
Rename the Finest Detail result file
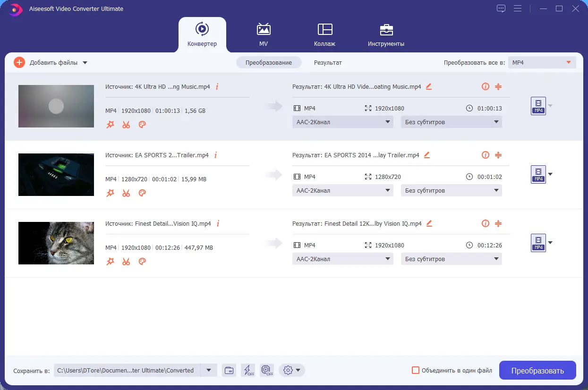[429, 223]
